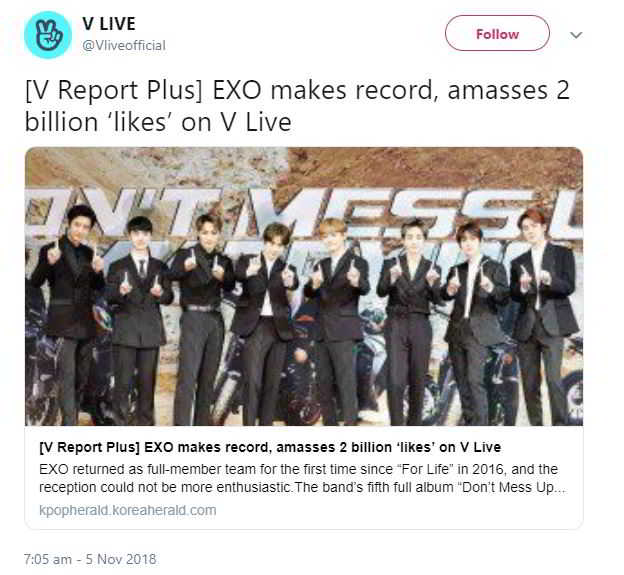Open the EXO group photo preview
This screenshot has width=624, height=575.
[x=304, y=287]
